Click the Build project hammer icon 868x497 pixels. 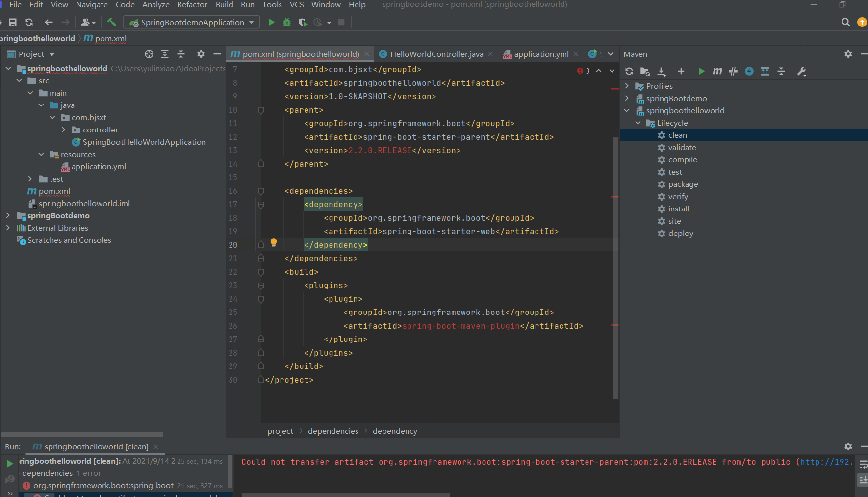click(x=111, y=22)
